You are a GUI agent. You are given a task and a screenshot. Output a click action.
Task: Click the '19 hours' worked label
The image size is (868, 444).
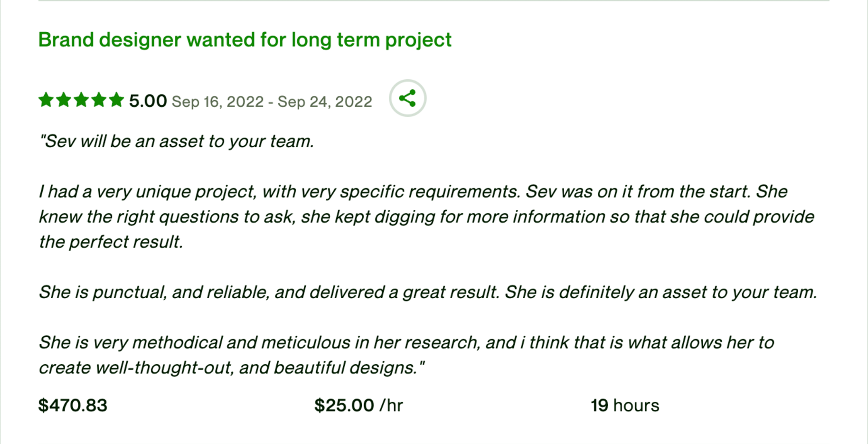pyautogui.click(x=625, y=405)
